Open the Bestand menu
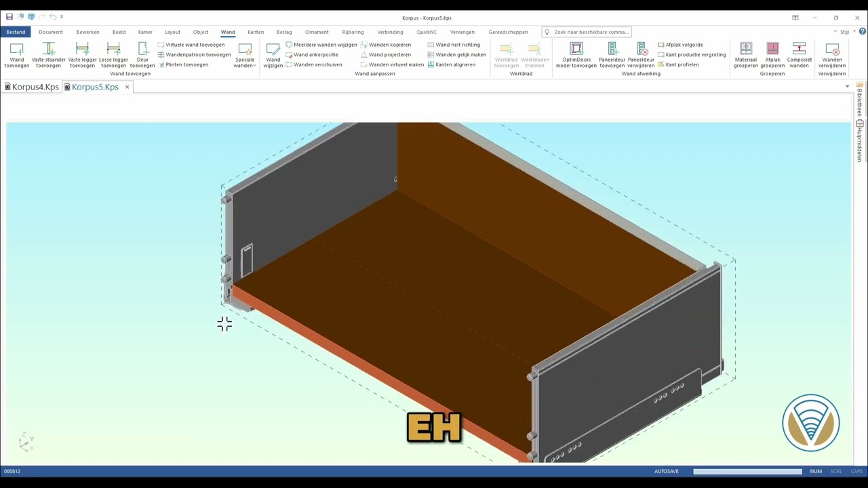The width and height of the screenshot is (868, 488). pos(16,32)
